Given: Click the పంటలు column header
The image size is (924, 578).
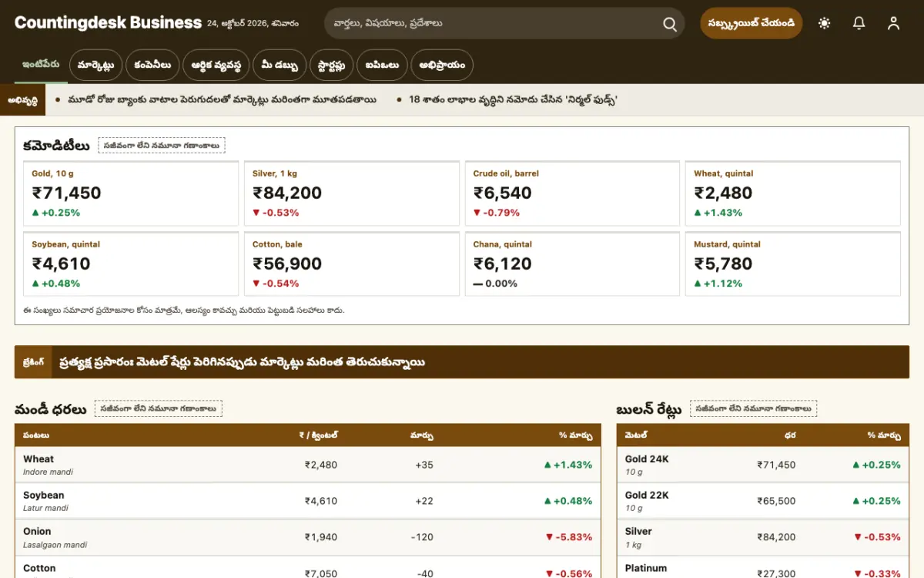Looking at the screenshot, I should [x=36, y=435].
